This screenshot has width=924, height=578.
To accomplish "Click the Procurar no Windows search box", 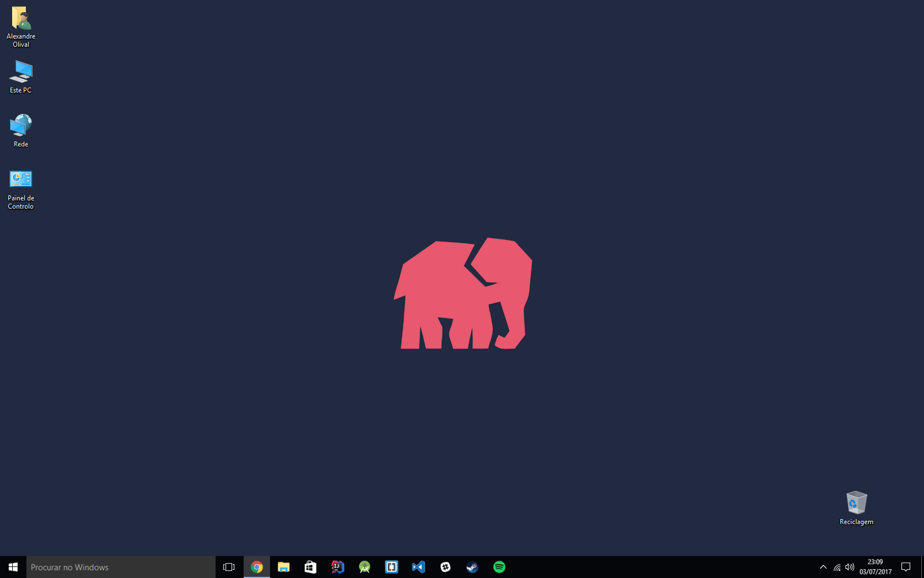I will [x=121, y=567].
